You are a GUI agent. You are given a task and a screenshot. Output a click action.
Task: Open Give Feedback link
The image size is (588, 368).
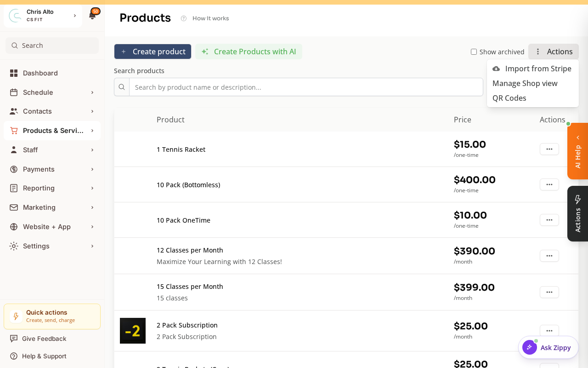44,339
